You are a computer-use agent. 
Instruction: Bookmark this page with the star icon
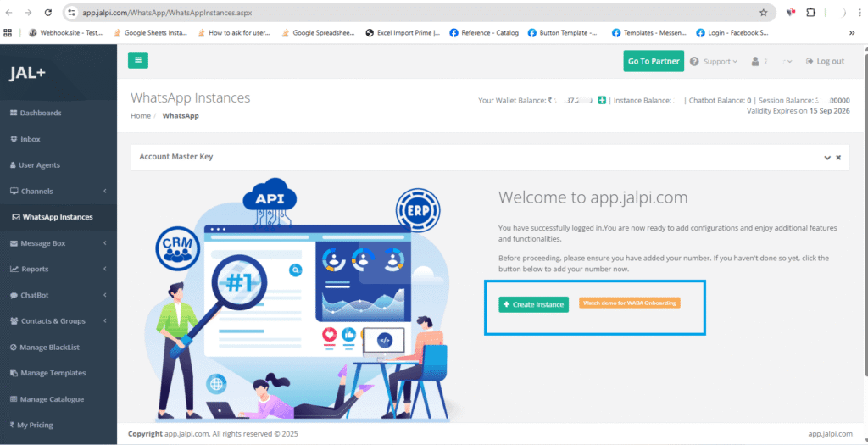763,13
